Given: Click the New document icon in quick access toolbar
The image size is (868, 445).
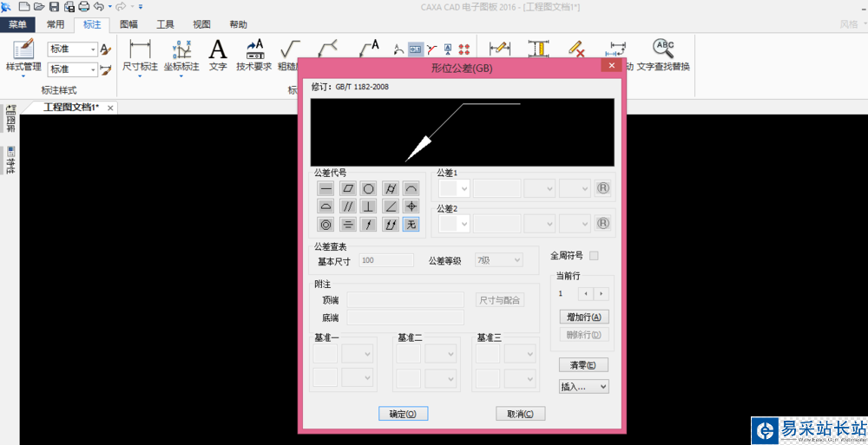Looking at the screenshot, I should point(24,7).
